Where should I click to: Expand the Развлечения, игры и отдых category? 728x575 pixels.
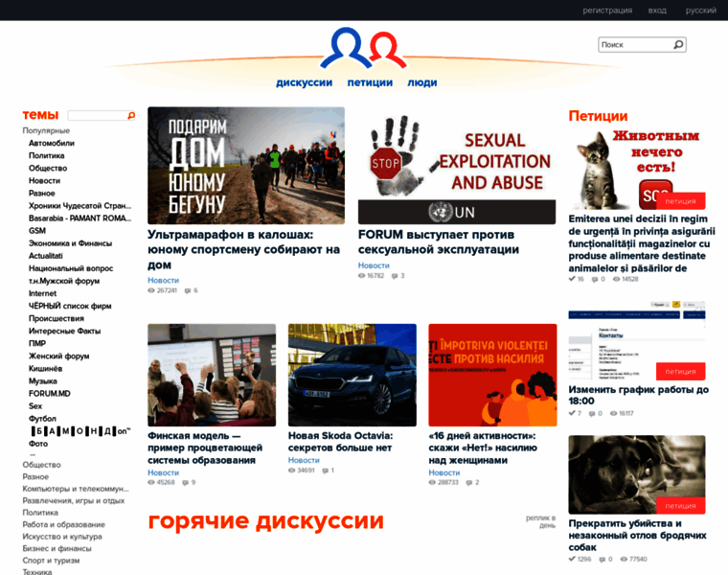(x=74, y=500)
